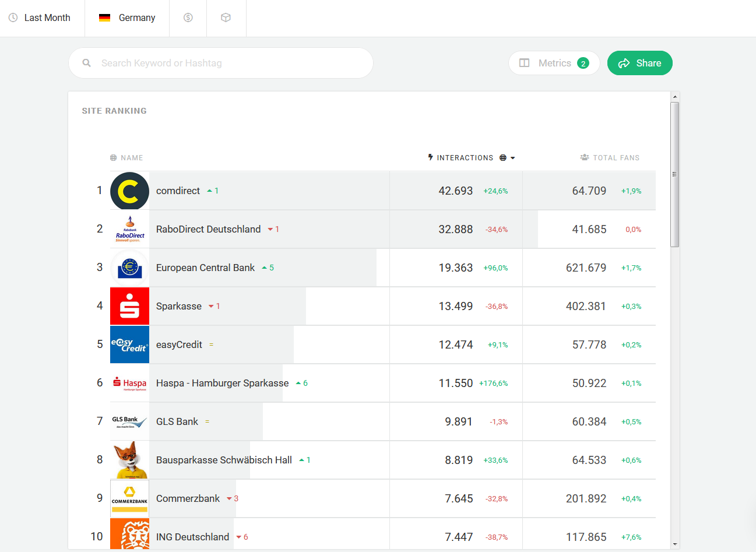Select the easyCredit site name

(x=179, y=344)
